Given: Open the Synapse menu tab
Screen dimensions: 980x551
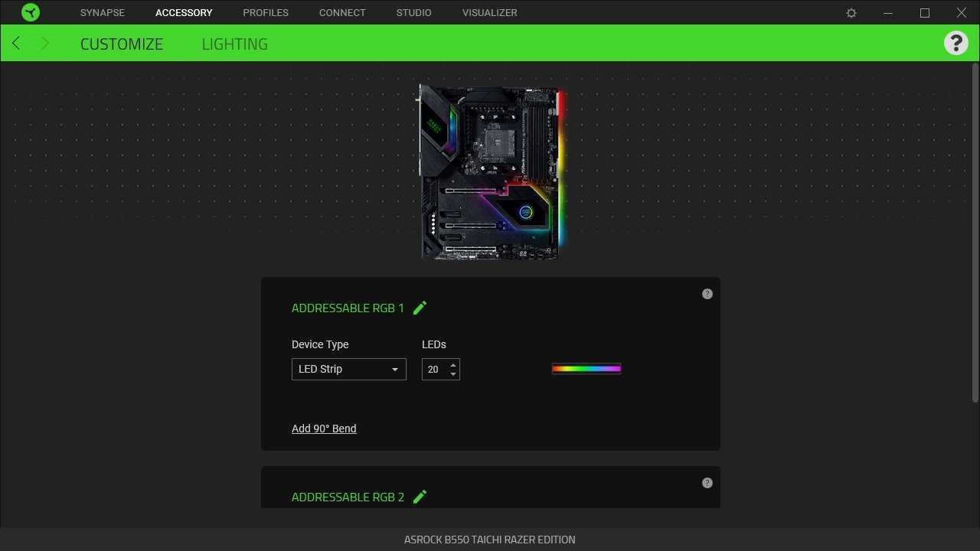Looking at the screenshot, I should [102, 12].
